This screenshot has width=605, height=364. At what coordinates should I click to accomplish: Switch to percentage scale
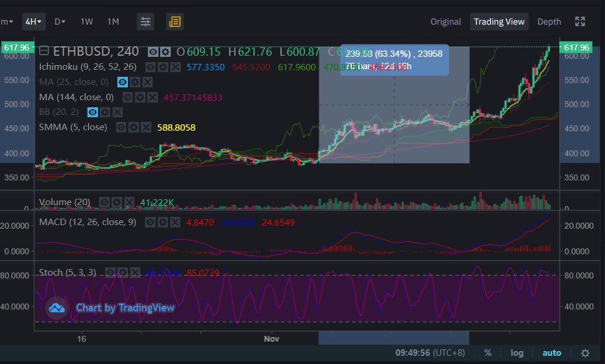point(487,353)
